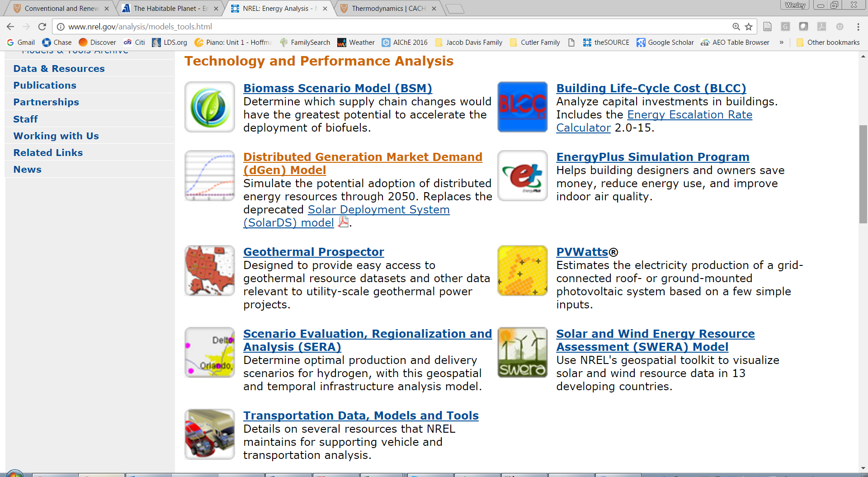Click the SolarDS PDF document icon

pyautogui.click(x=343, y=222)
